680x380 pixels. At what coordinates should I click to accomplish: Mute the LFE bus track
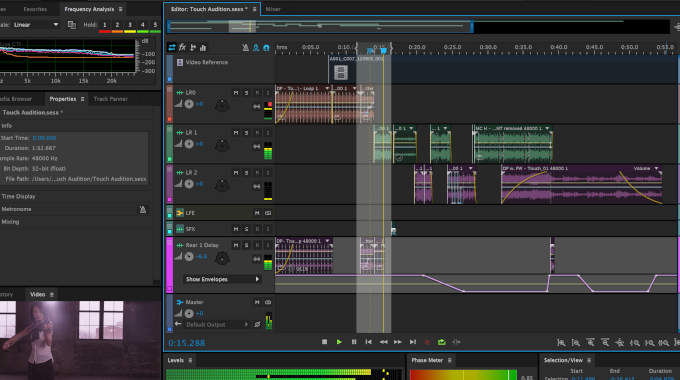coord(257,213)
